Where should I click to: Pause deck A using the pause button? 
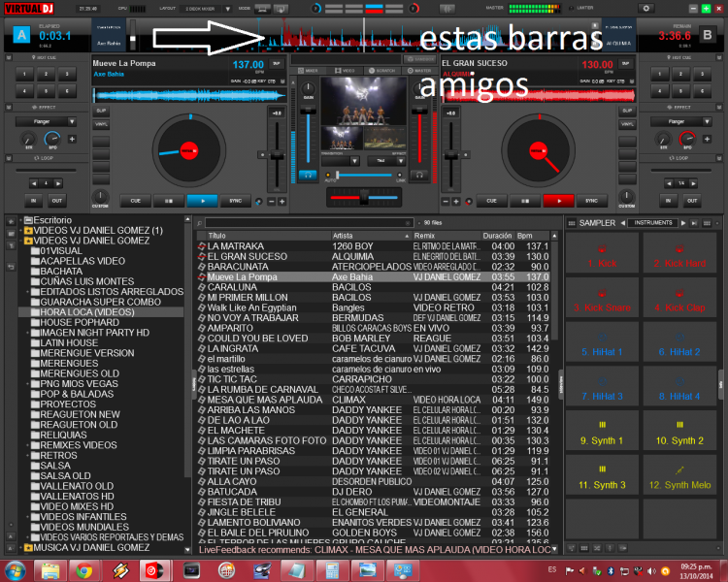[x=169, y=201]
